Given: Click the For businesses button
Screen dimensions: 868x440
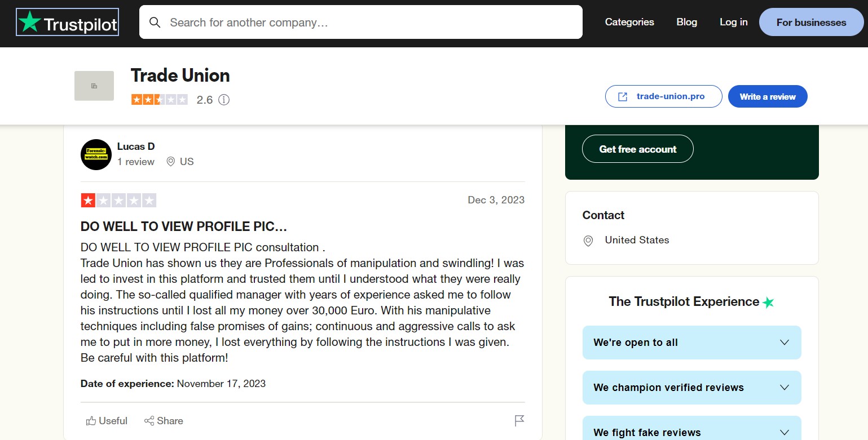Looking at the screenshot, I should click(x=811, y=23).
